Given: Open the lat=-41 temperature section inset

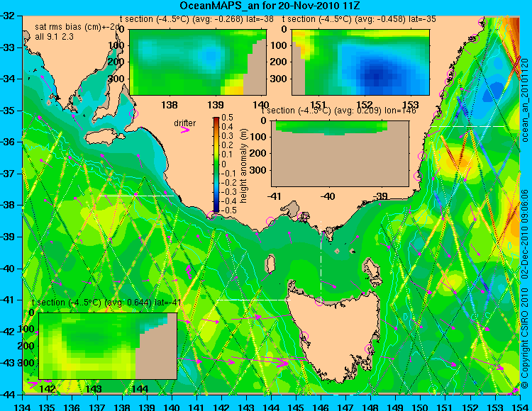Looking at the screenshot, I should click(108, 346).
